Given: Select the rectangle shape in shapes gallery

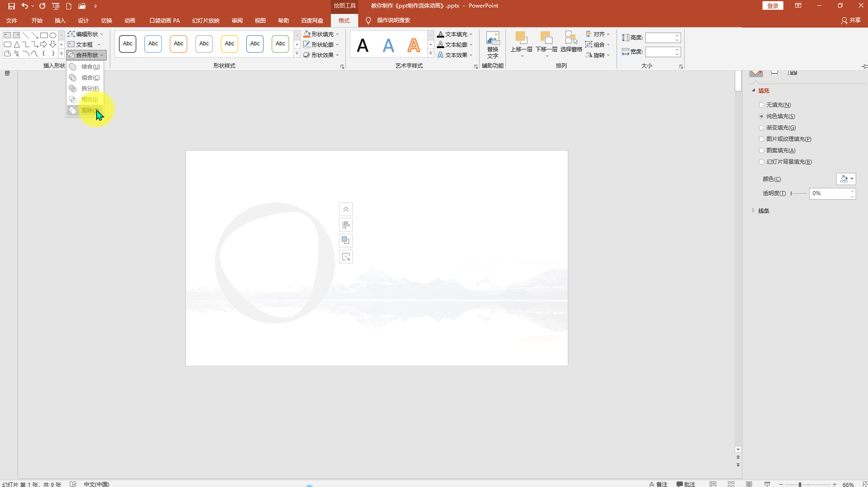Looking at the screenshot, I should [44, 35].
